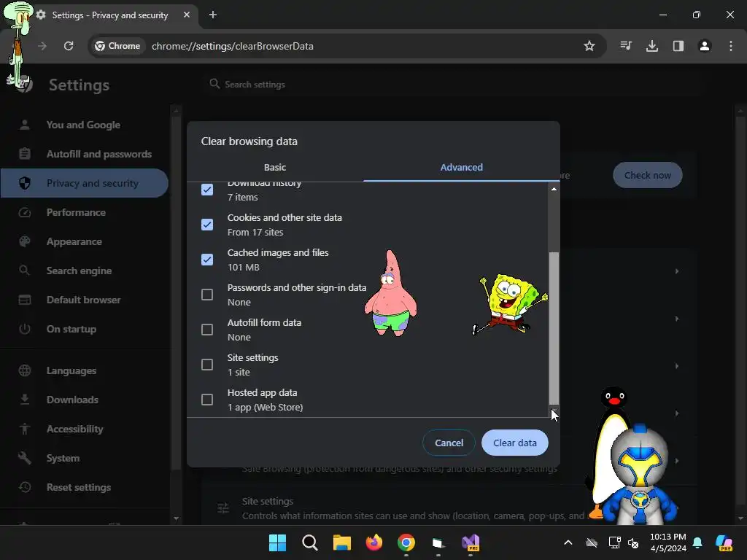This screenshot has height=560, width=747.
Task: Open the Chrome downloads icon
Action: click(x=652, y=46)
